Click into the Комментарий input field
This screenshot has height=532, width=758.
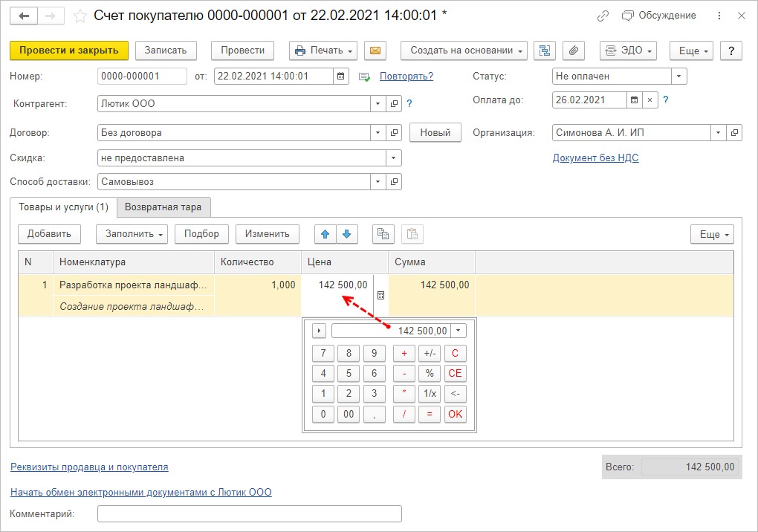pos(249,513)
